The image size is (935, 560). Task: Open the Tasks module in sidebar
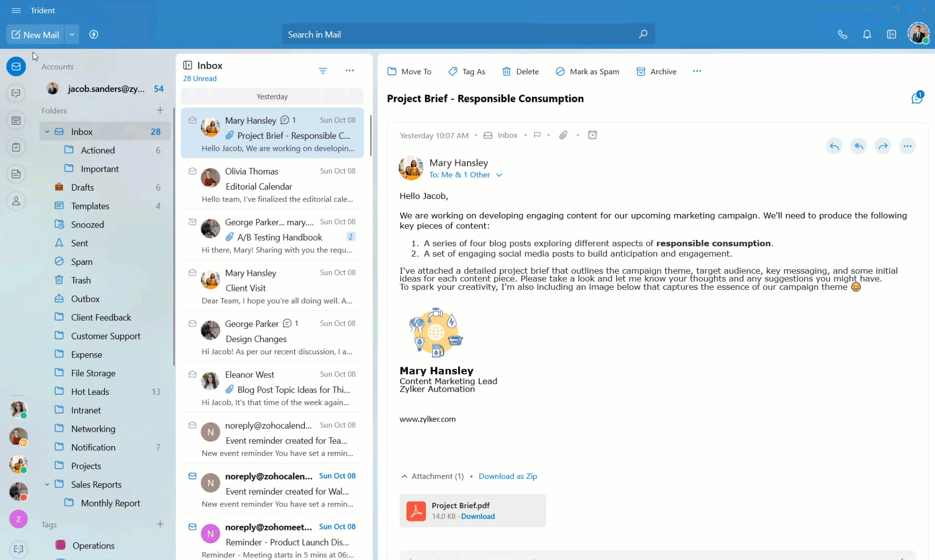click(16, 148)
